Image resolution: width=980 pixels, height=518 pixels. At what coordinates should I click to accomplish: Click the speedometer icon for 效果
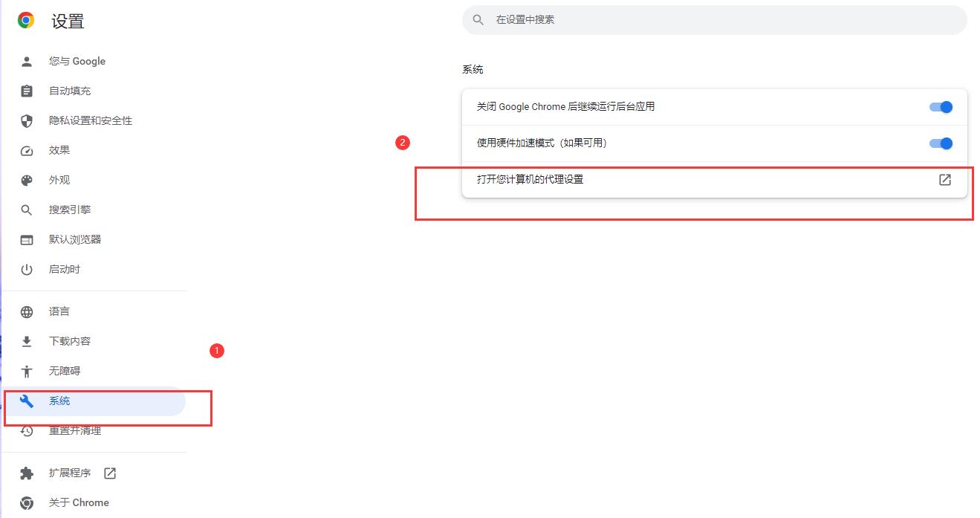click(x=27, y=151)
